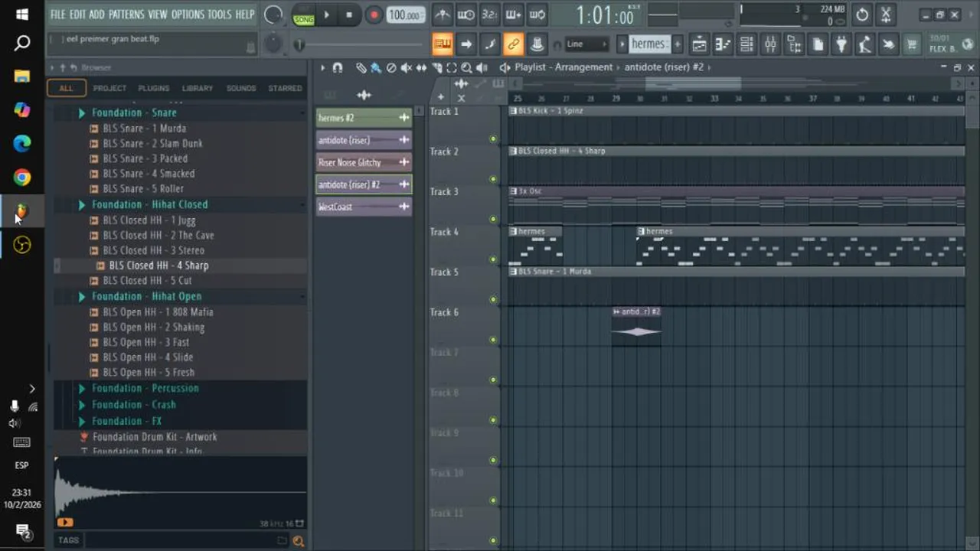Select the Mute tool in playlist

pos(406,68)
